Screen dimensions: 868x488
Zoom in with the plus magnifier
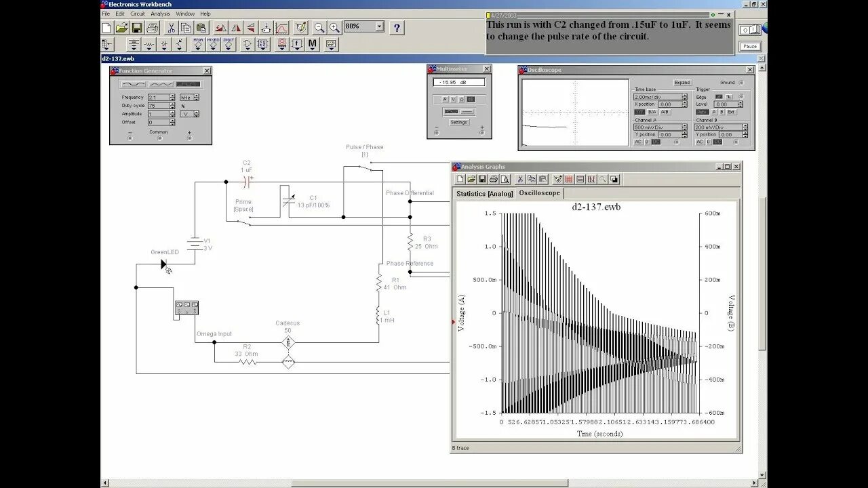pyautogui.click(x=334, y=28)
